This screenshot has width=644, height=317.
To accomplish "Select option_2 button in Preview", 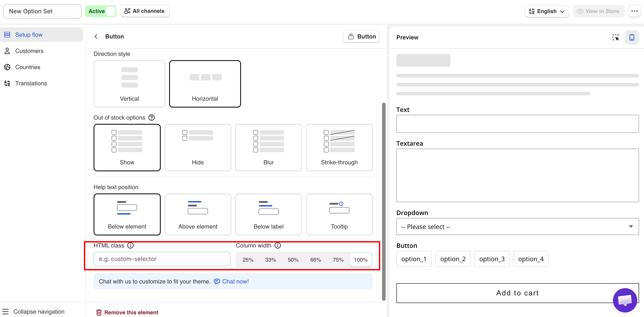I will (x=453, y=259).
